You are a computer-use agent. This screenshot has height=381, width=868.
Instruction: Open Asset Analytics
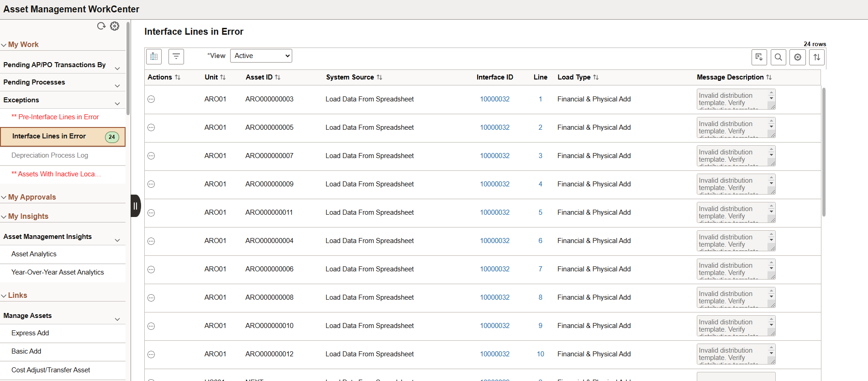[34, 254]
